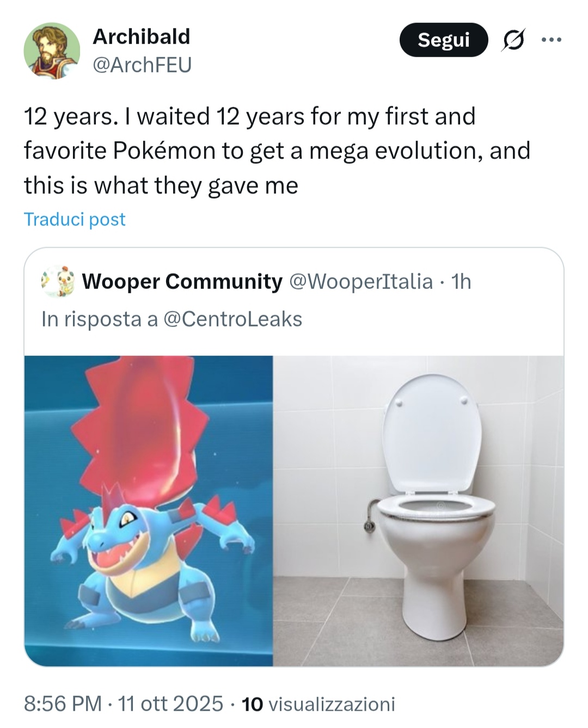Click the 11 ott 2025 date
Screen dimensions: 588x728
tap(170, 704)
